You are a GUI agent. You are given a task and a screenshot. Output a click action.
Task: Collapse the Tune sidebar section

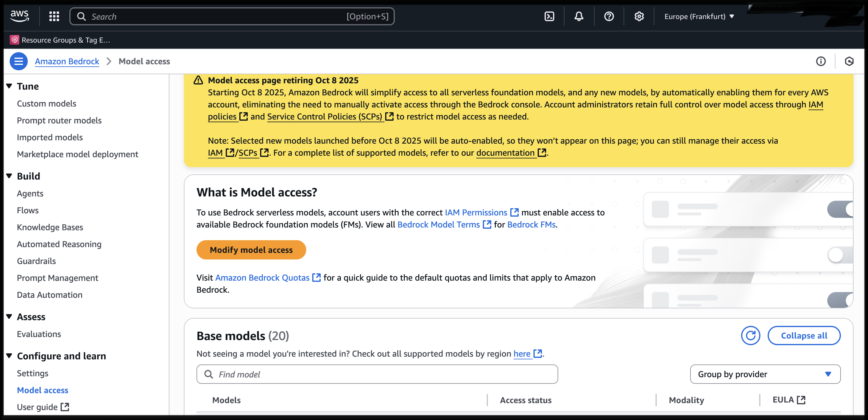(x=9, y=86)
